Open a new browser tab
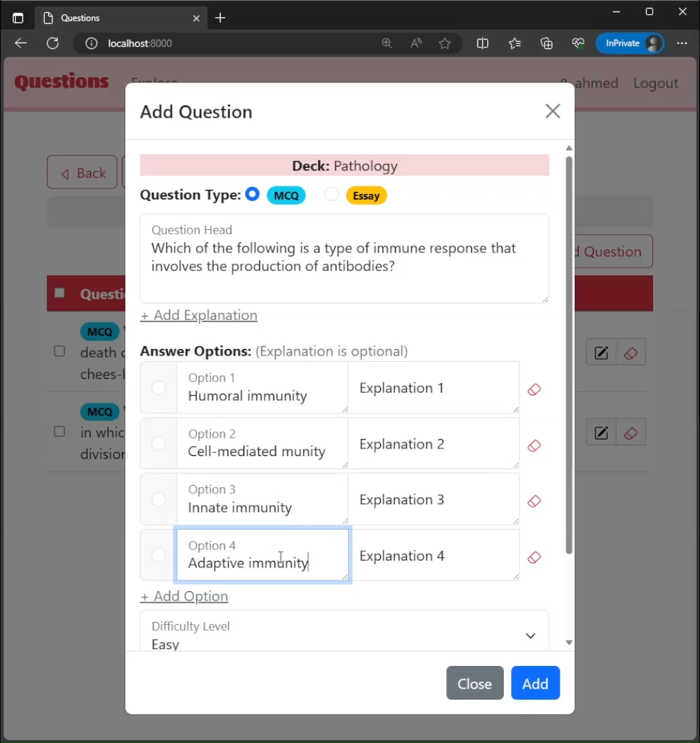This screenshot has height=743, width=700. click(x=220, y=18)
